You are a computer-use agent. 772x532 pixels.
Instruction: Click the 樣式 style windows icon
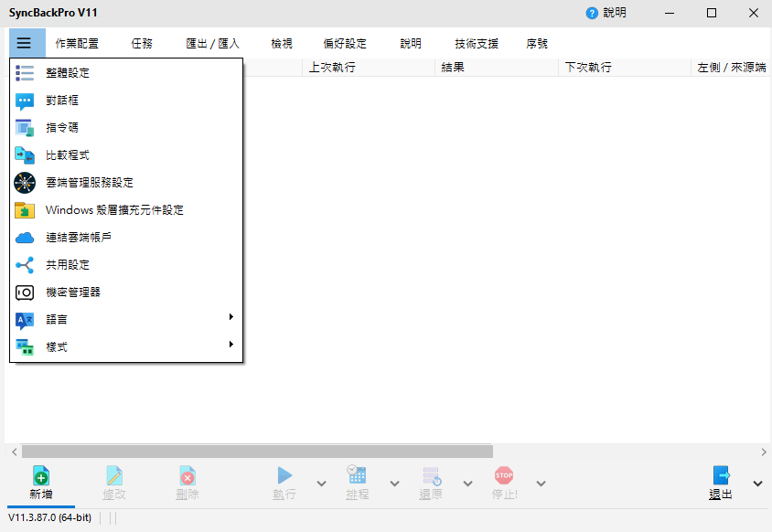coord(25,347)
